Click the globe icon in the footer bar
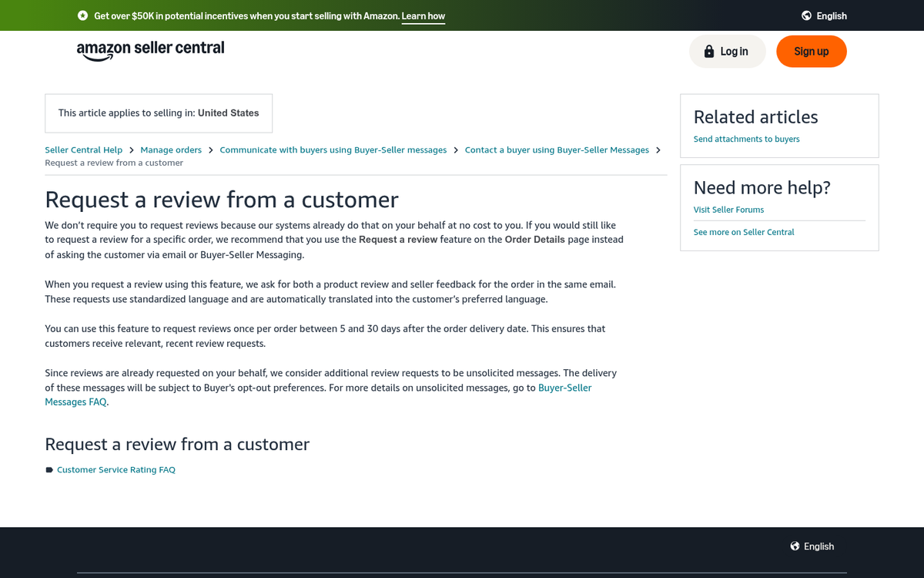Image resolution: width=924 pixels, height=578 pixels. 794,546
